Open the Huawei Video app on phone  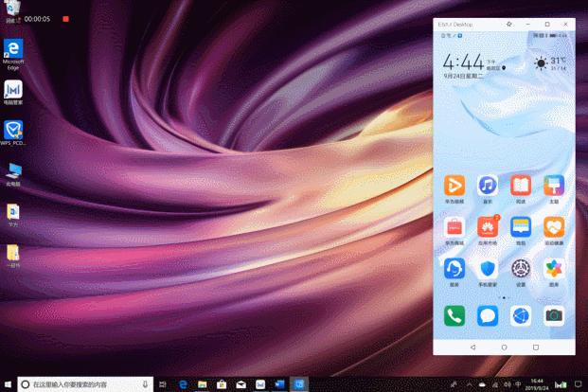[x=454, y=186]
